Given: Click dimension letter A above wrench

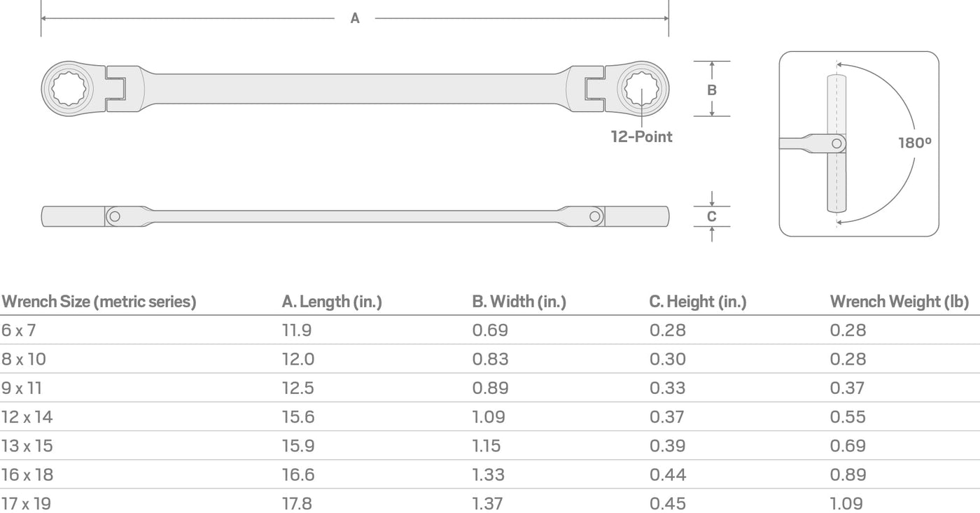Looking at the screenshot, I should [355, 19].
